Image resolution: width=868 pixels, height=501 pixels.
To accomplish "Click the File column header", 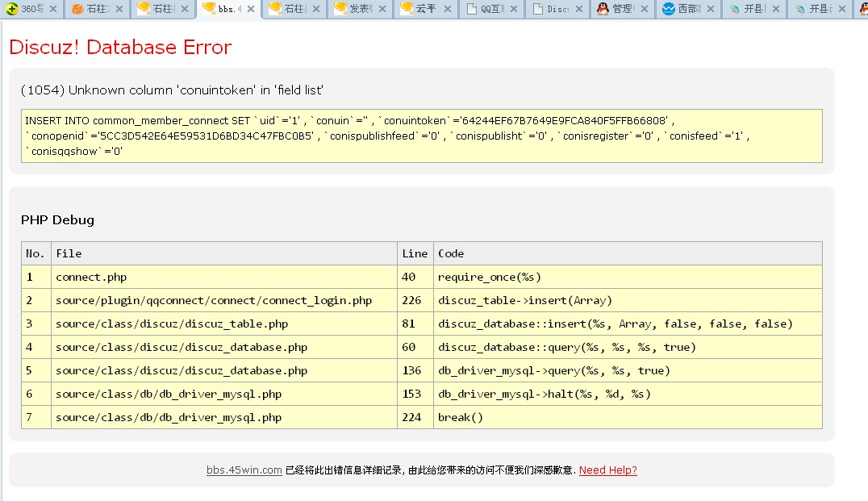I will [224, 253].
